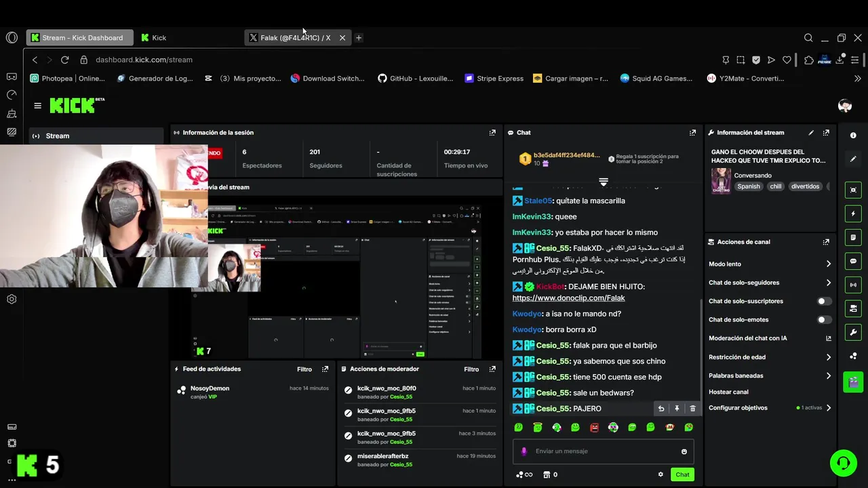
Task: Click the KICK beta logo
Action: click(x=77, y=105)
